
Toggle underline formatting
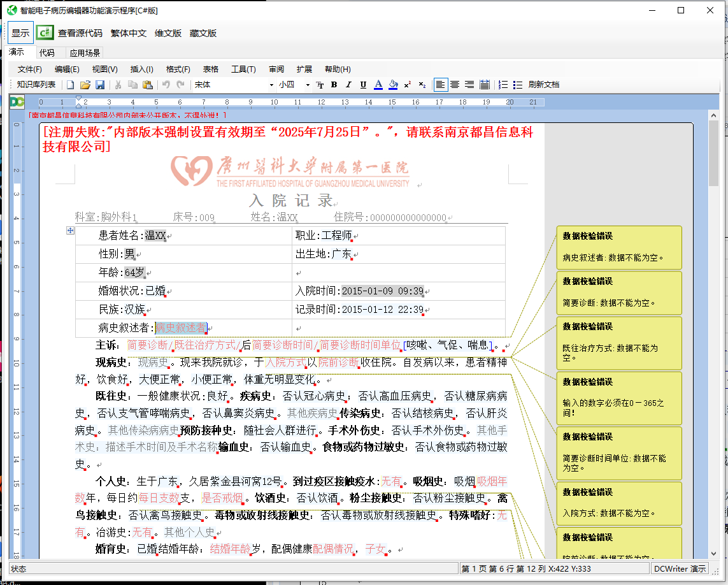click(x=363, y=85)
